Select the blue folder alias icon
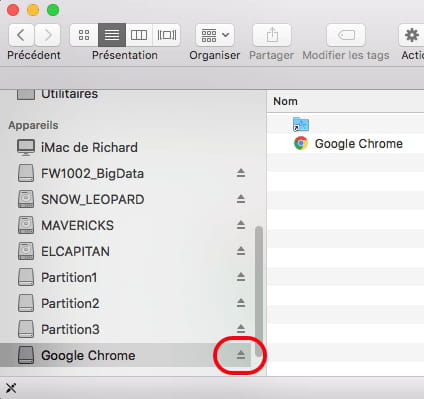 301,125
